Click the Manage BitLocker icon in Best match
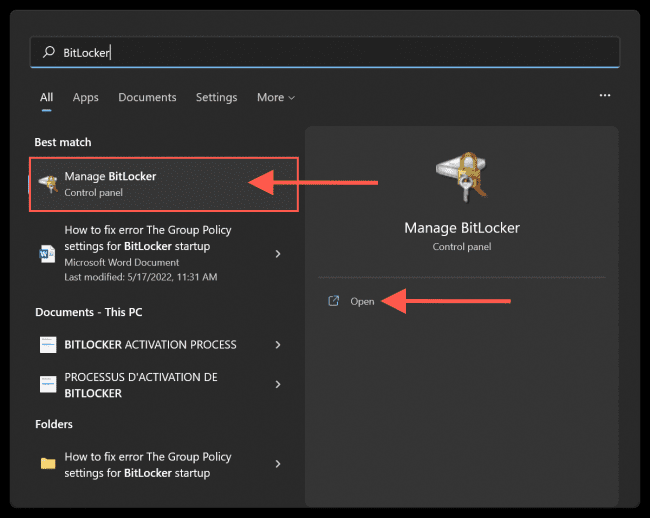 (48, 184)
